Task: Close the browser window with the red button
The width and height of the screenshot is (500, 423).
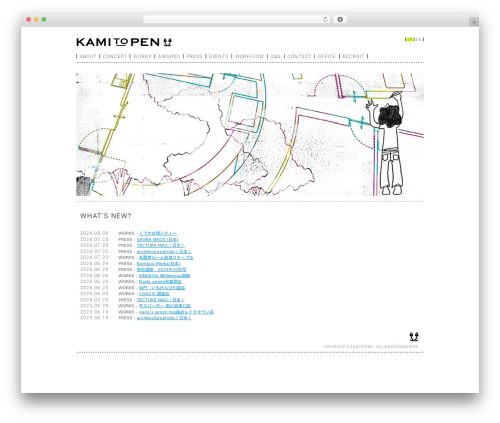Action: 29,19
